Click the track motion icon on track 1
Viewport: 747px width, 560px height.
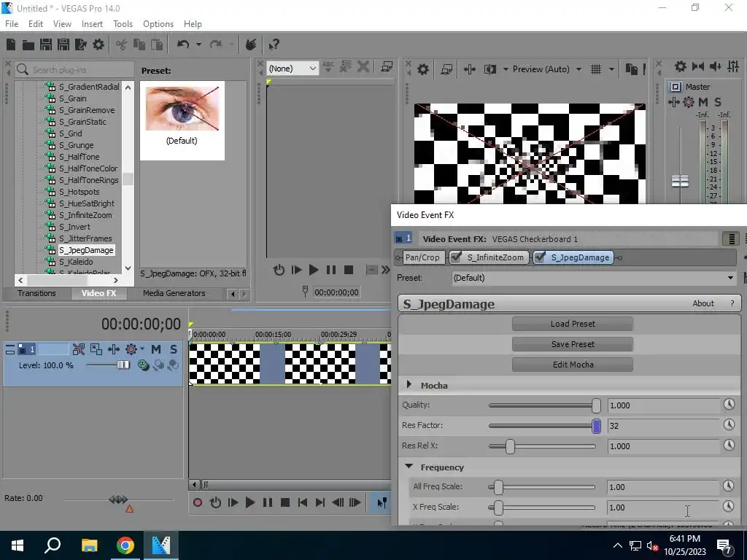[114, 349]
